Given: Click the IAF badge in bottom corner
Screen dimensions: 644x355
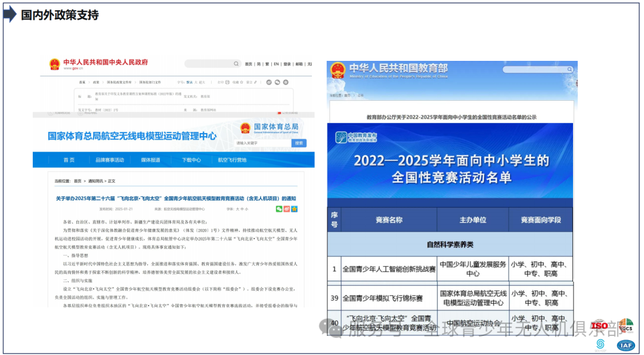Looking at the screenshot, I should (626, 345).
